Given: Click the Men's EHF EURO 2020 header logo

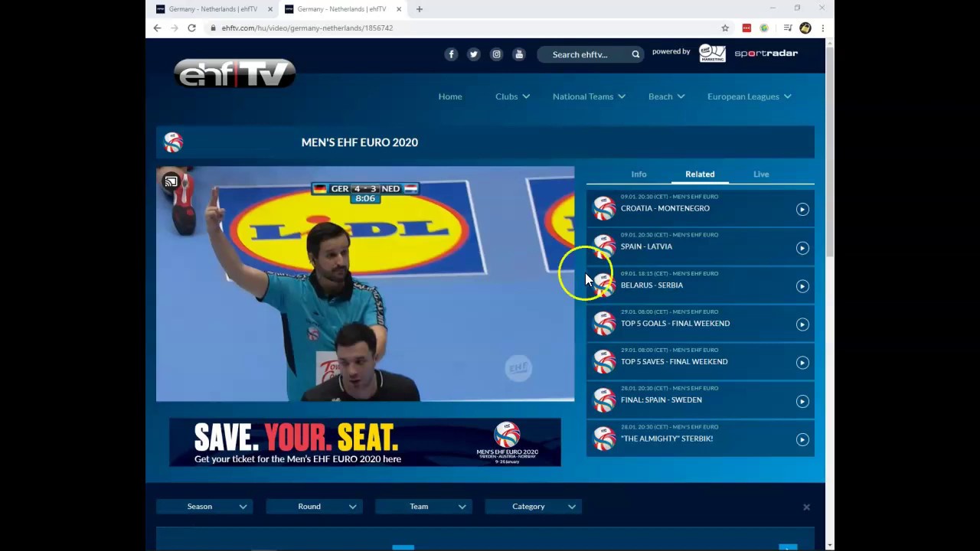Looking at the screenshot, I should click(174, 142).
